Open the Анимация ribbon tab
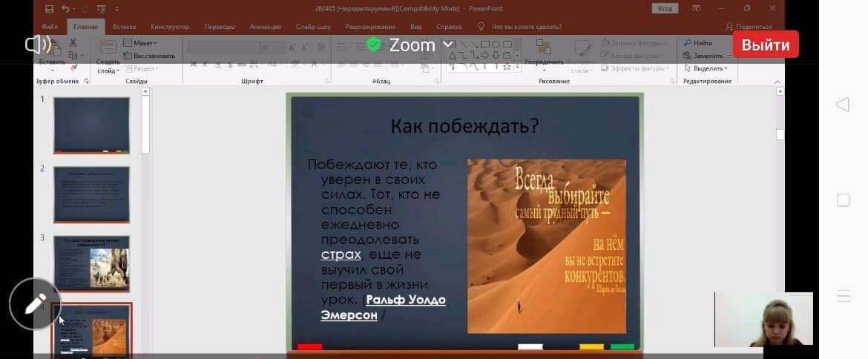Screen dimensions: 868x359 click(x=265, y=27)
